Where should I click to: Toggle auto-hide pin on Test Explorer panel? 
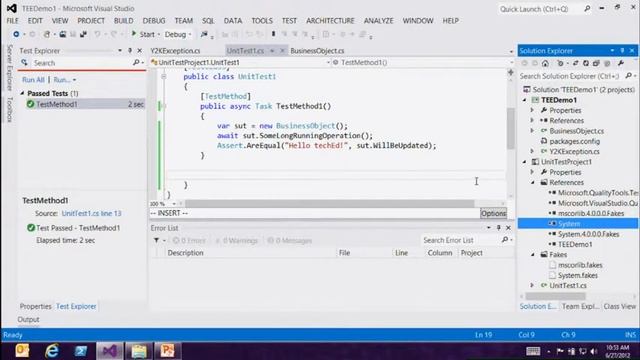click(130, 51)
